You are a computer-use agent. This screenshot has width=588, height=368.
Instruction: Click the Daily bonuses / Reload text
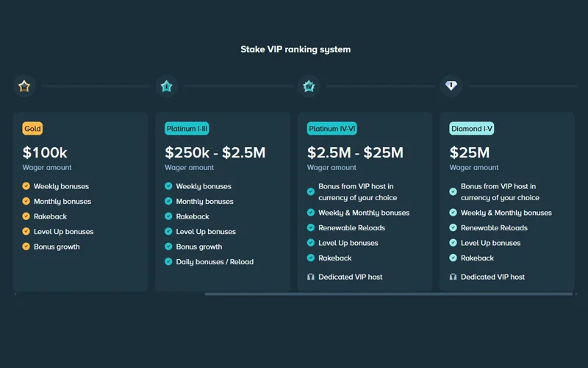(x=215, y=262)
